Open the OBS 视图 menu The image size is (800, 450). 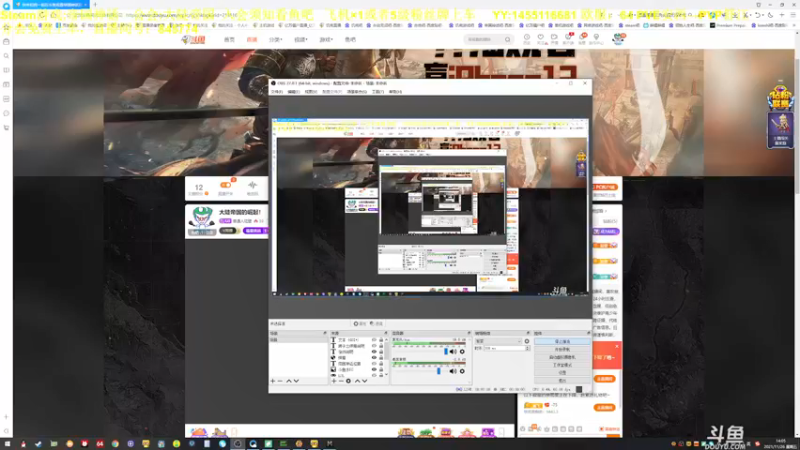[x=311, y=92]
